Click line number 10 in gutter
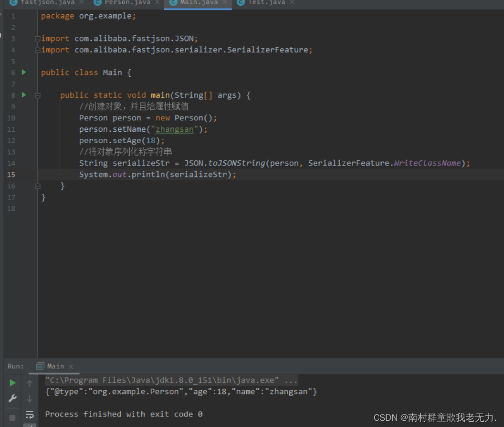 [x=11, y=118]
